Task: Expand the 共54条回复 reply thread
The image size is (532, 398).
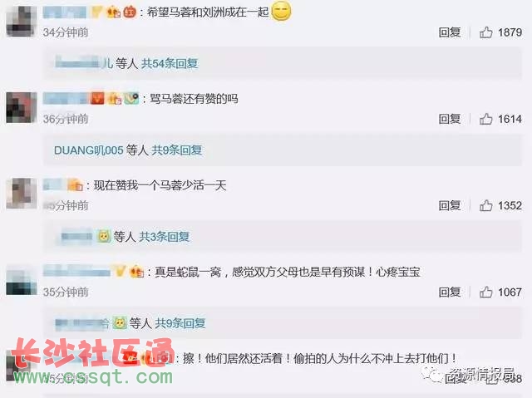Action: coord(170,63)
